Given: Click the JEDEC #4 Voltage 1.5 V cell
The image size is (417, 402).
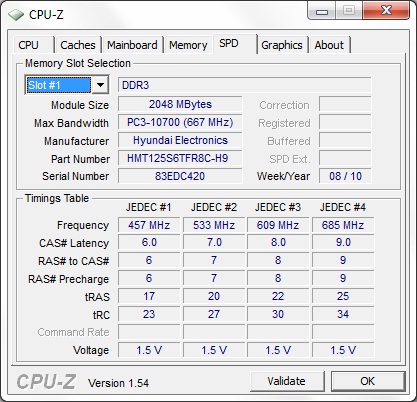Looking at the screenshot, I should click(x=343, y=350).
